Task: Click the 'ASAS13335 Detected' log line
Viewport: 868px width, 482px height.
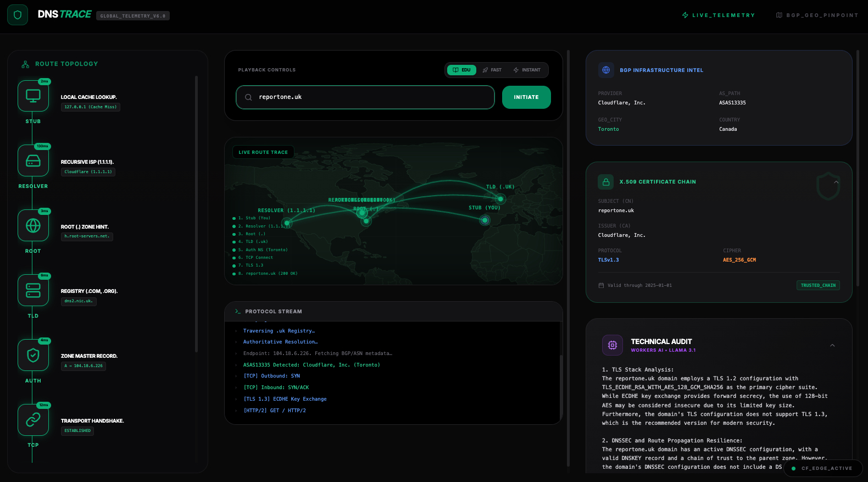Action: pos(311,365)
